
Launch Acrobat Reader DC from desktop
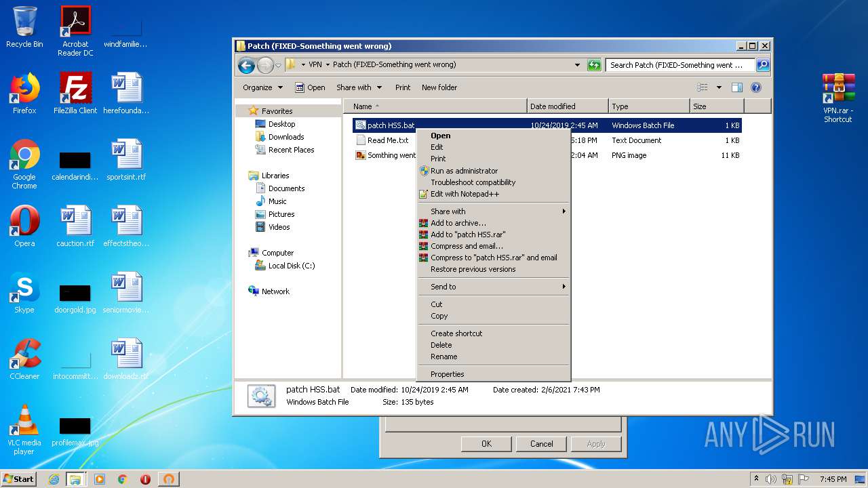[x=75, y=30]
